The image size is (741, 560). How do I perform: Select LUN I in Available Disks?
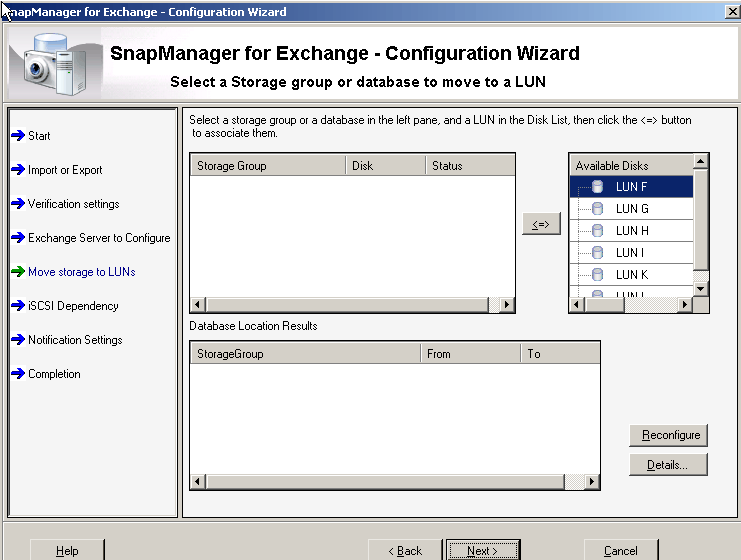[x=631, y=252]
